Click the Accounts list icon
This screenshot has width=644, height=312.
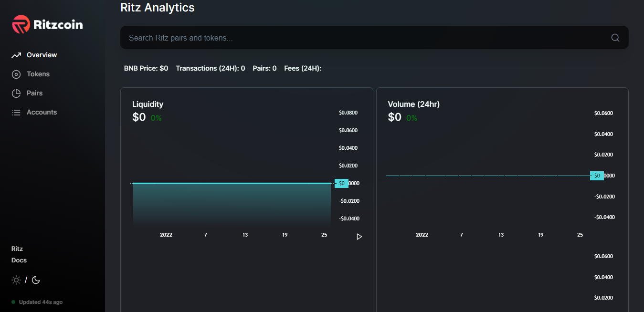pos(16,113)
